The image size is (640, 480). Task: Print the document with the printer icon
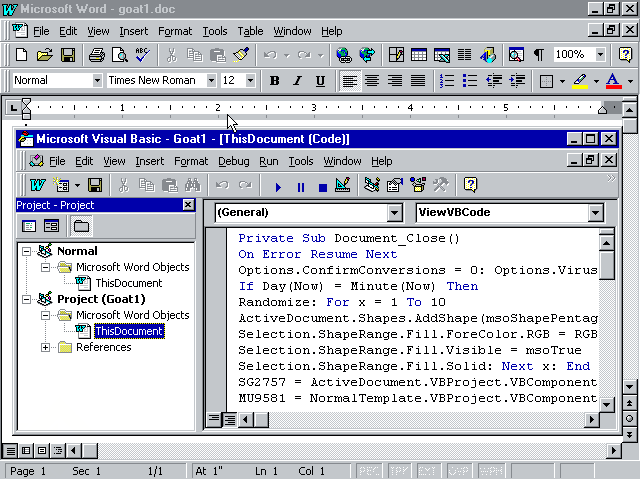pos(97,55)
